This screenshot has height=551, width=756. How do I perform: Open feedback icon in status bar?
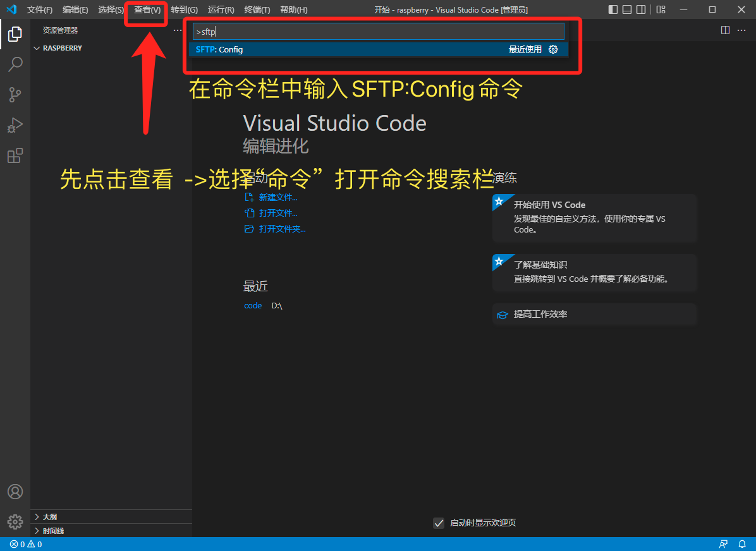(x=723, y=544)
